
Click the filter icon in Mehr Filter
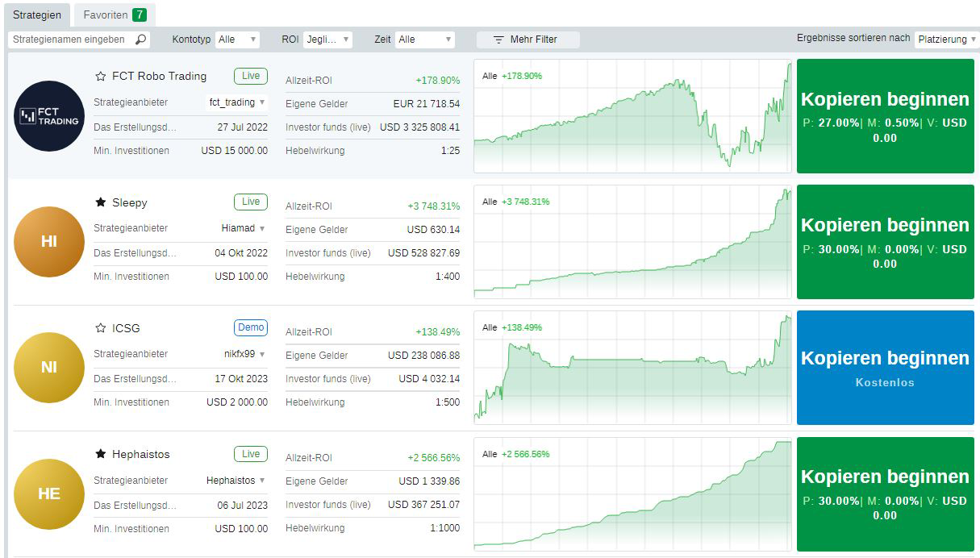click(x=498, y=40)
